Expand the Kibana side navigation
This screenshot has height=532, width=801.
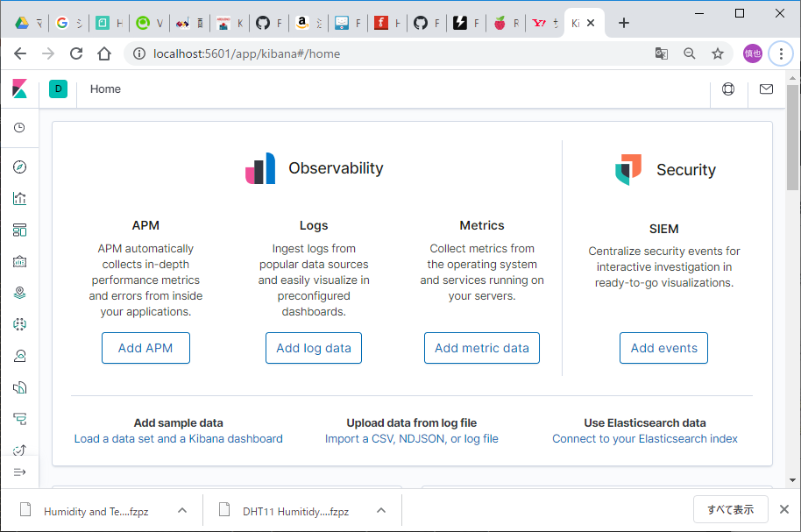coord(19,472)
